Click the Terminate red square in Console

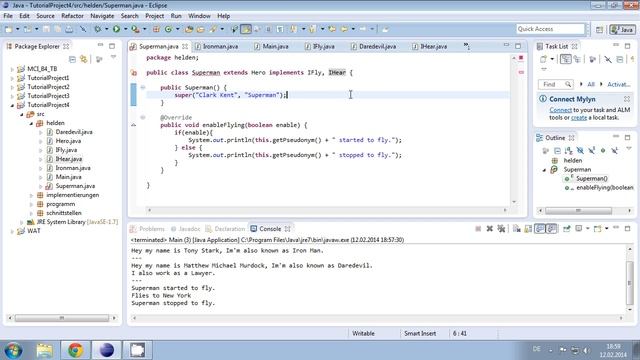[x=478, y=229]
